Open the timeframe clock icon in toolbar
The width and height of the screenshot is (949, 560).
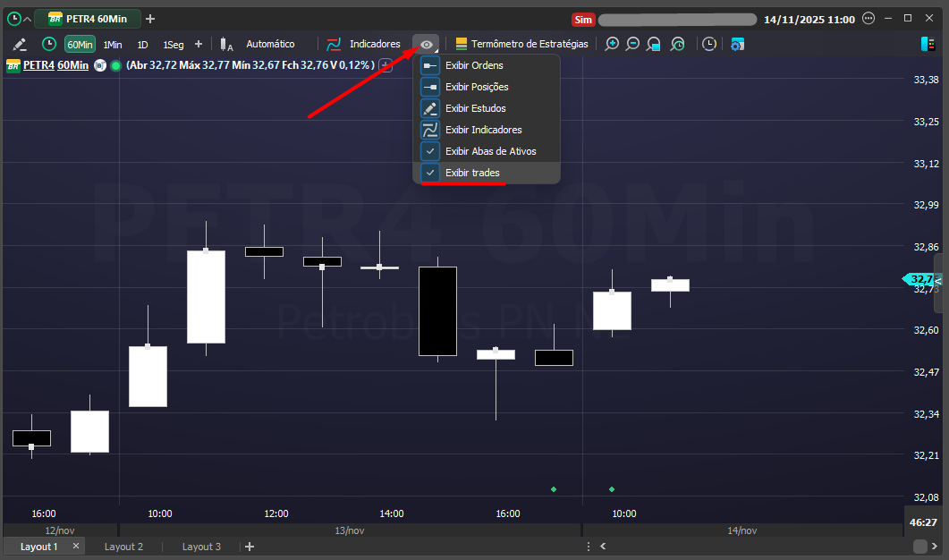[x=49, y=44]
